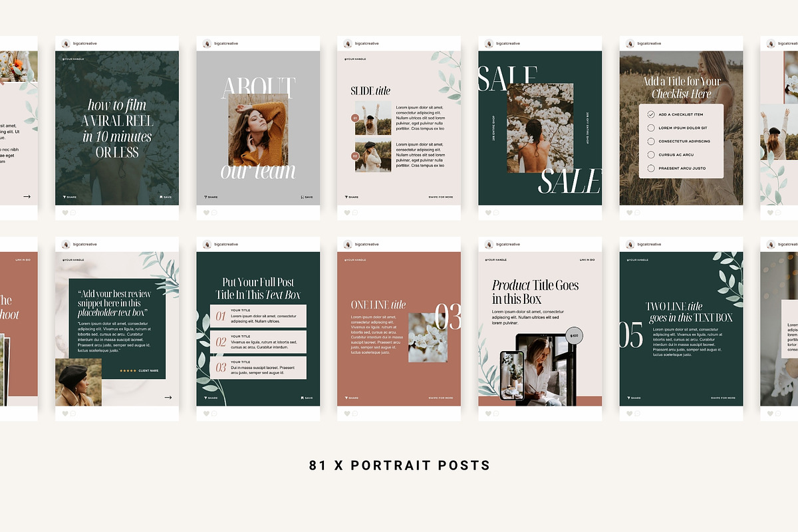Click the heart icon under the SALE post
Viewport: 798px width, 532px height.
pyautogui.click(x=488, y=213)
